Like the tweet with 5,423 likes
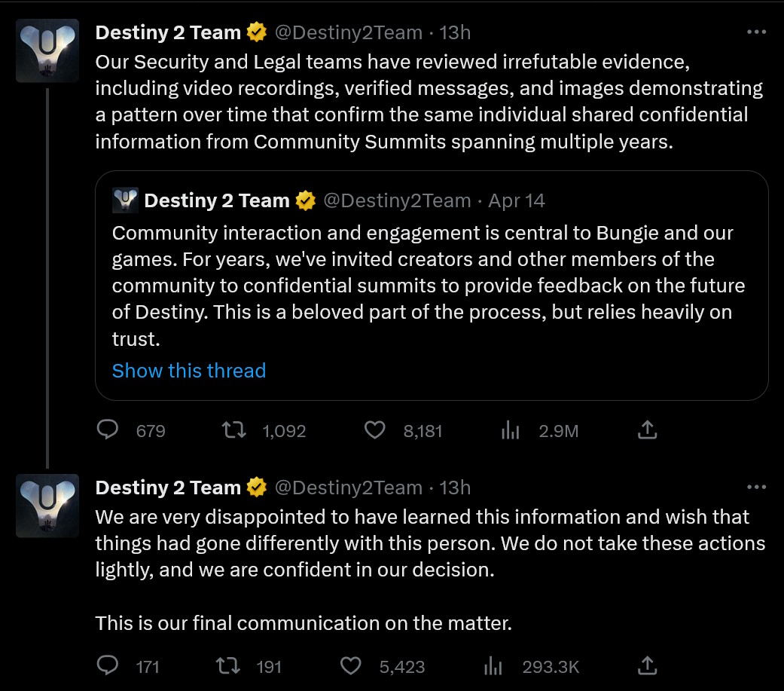The height and width of the screenshot is (691, 784). tap(350, 666)
